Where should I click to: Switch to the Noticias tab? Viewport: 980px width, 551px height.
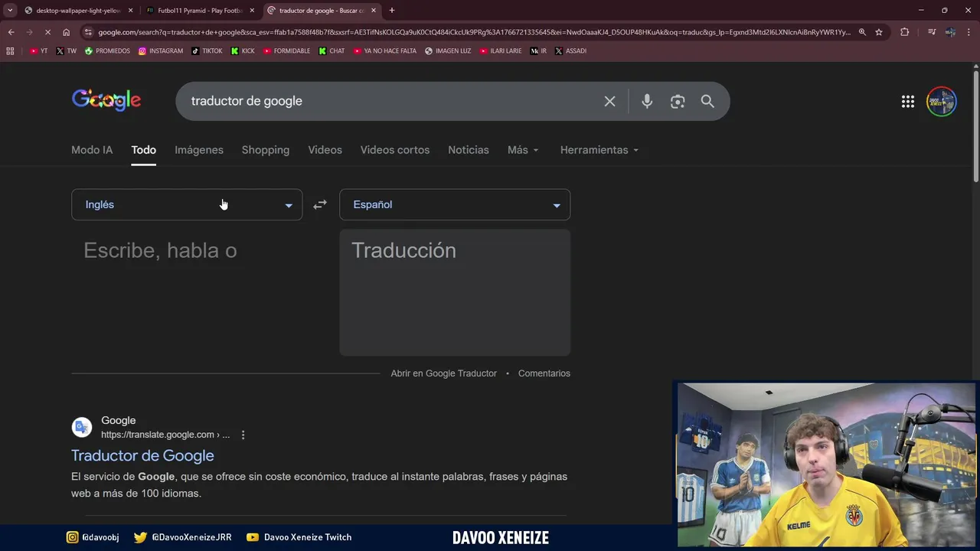(469, 150)
